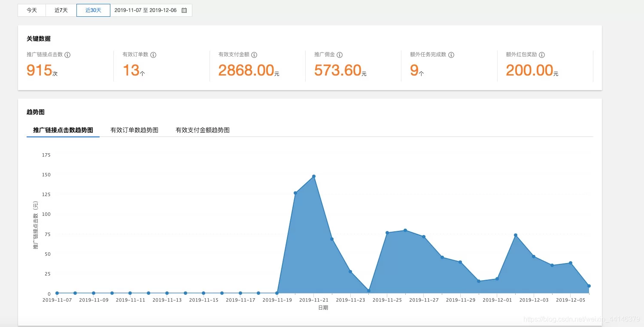Click info icon beside 有效支付金额
Screen dimensions: 644x327
tap(254, 55)
